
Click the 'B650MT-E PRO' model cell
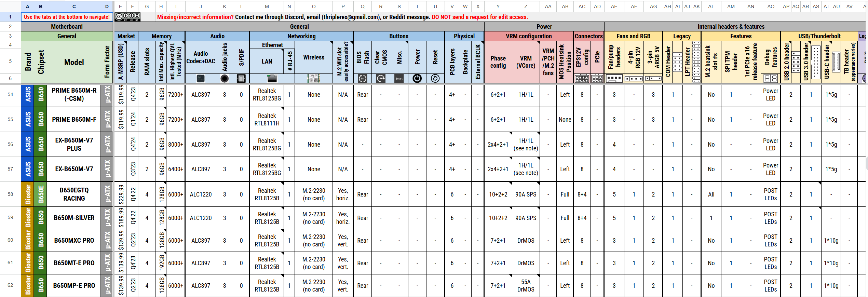[74, 263]
